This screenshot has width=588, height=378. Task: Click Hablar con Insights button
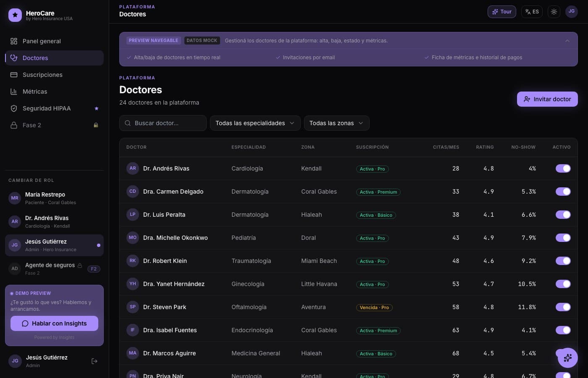click(54, 323)
